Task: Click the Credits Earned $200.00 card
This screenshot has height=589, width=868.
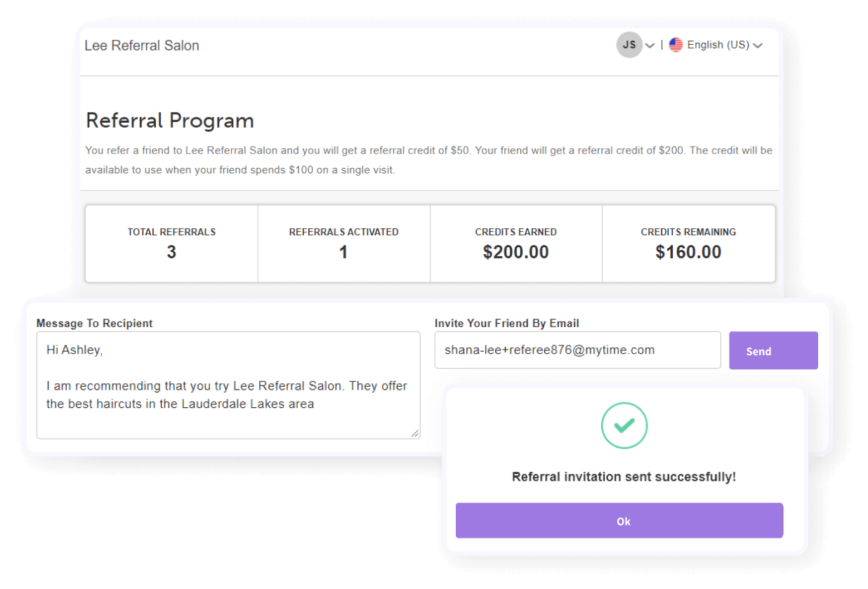Action: tap(516, 244)
